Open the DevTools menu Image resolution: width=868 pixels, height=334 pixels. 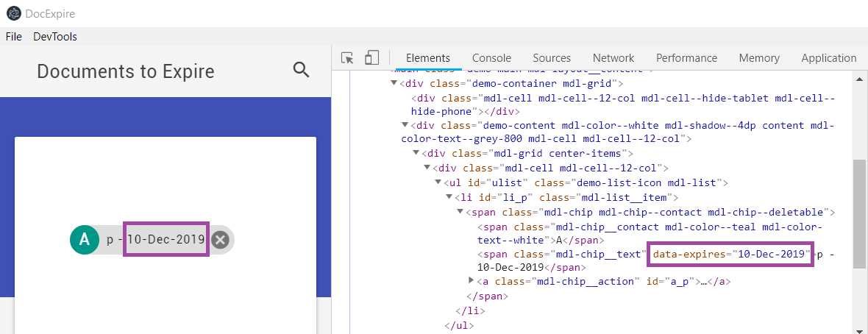(55, 37)
